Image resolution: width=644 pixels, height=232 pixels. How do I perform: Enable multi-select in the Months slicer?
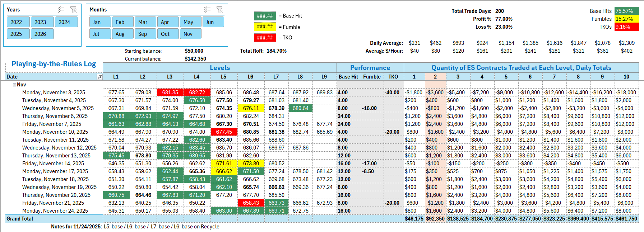[x=207, y=10]
